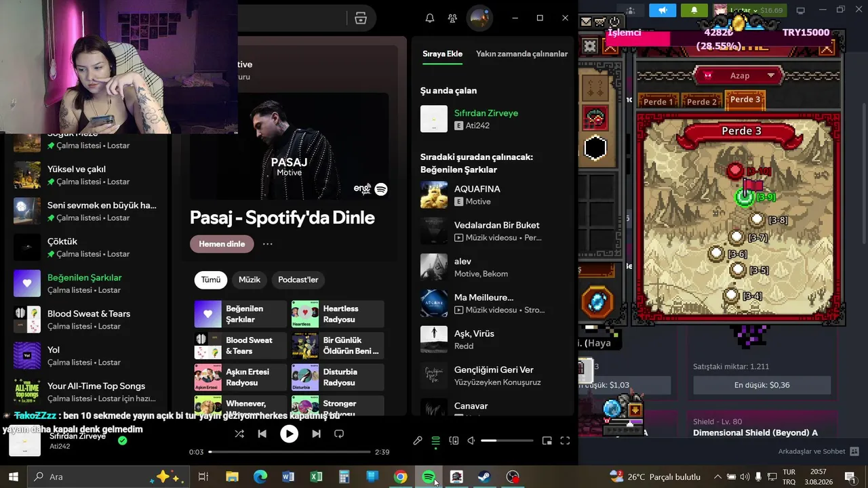This screenshot has width=868, height=488.
Task: Click the now-playing Sıfırdan Zirveye title
Action: click(486, 113)
